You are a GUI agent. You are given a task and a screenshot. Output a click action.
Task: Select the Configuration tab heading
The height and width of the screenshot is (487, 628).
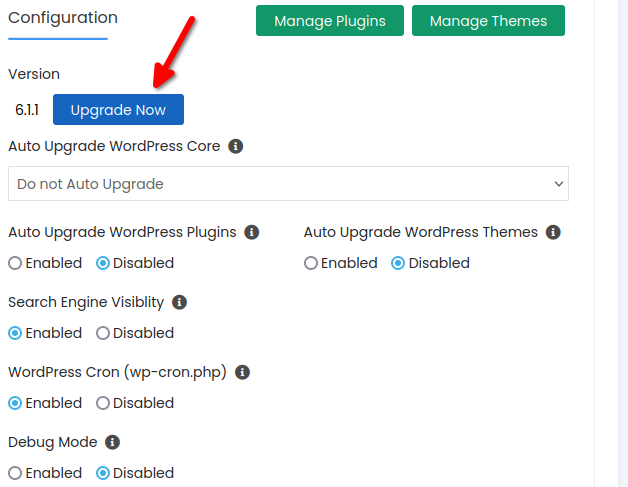pos(63,18)
